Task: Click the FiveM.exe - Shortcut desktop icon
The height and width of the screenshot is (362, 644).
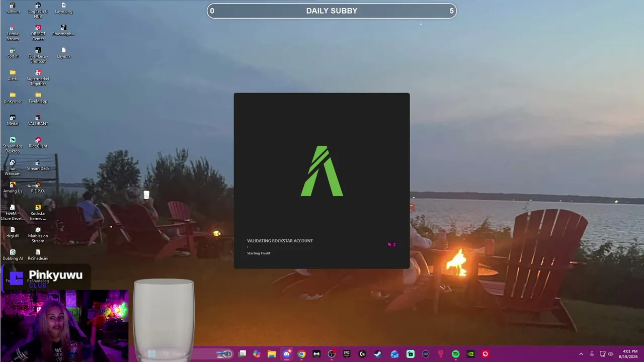Action: [x=38, y=55]
